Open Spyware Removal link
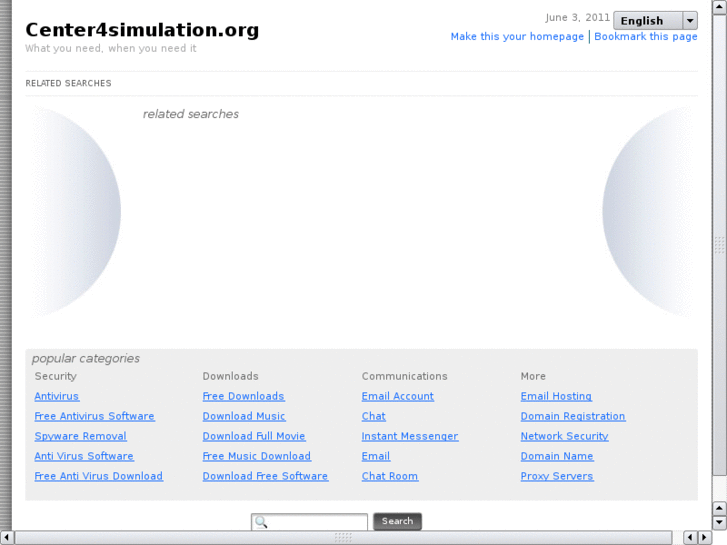The image size is (727, 545). tap(81, 436)
